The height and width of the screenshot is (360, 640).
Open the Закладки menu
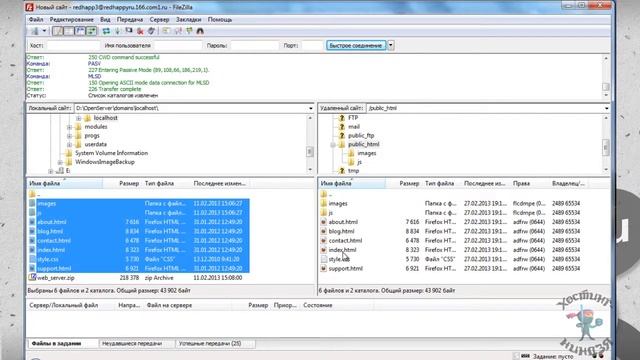point(189,20)
